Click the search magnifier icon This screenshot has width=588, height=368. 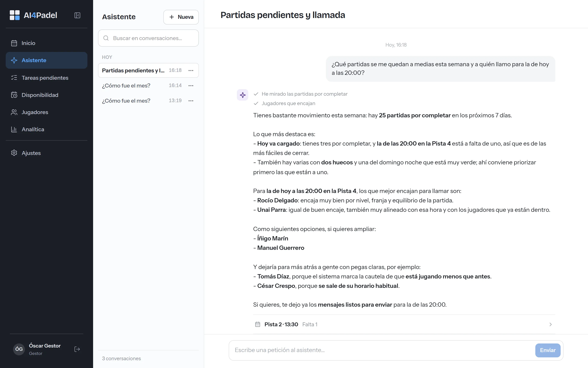click(x=106, y=38)
